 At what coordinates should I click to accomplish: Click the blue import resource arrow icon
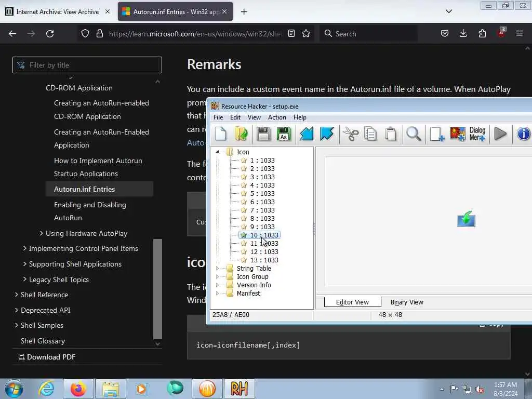(307, 134)
